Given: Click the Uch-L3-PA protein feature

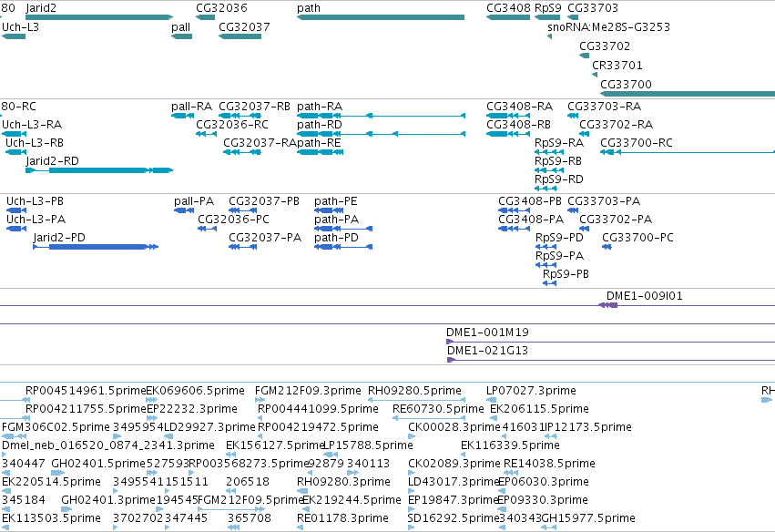Looking at the screenshot, I should pyautogui.click(x=16, y=229).
